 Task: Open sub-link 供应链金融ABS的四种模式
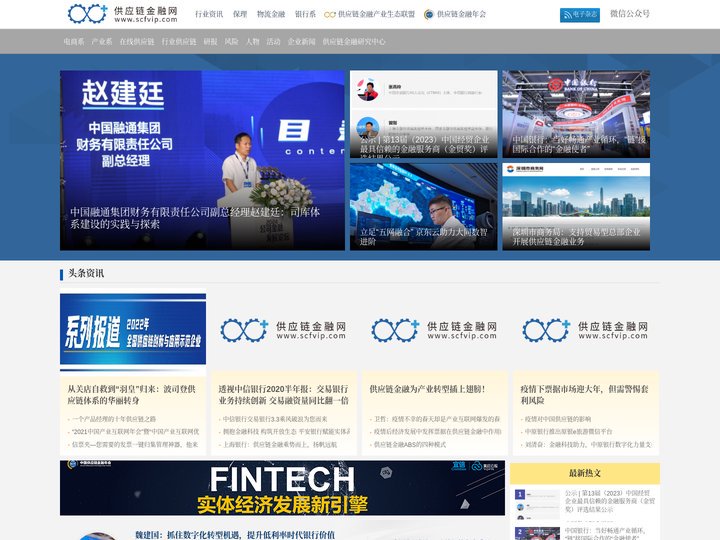point(410,444)
